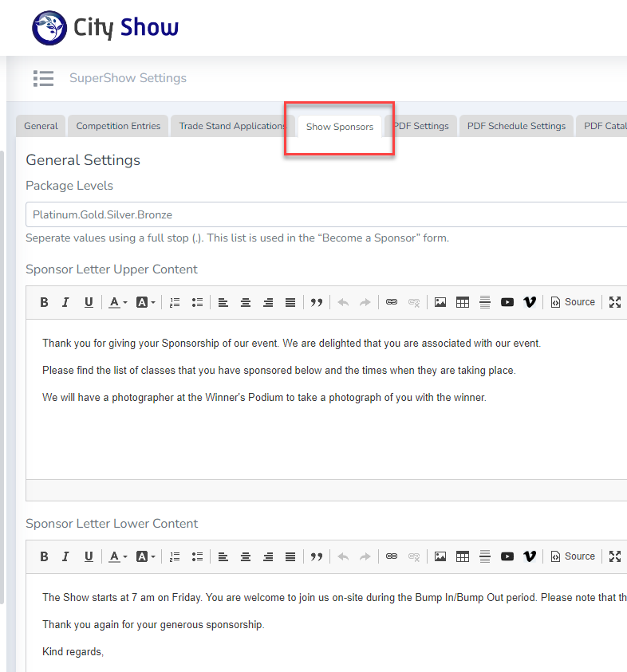Toggle italic in the upper content editor
627x672 pixels.
pos(66,302)
